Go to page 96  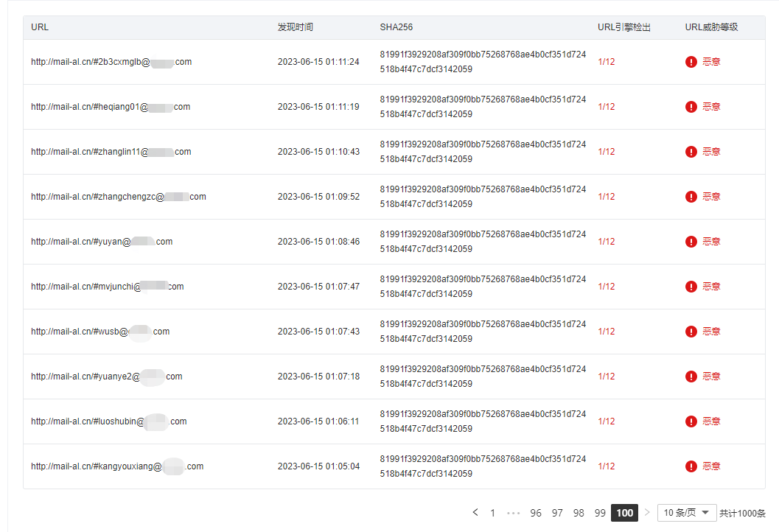point(536,513)
